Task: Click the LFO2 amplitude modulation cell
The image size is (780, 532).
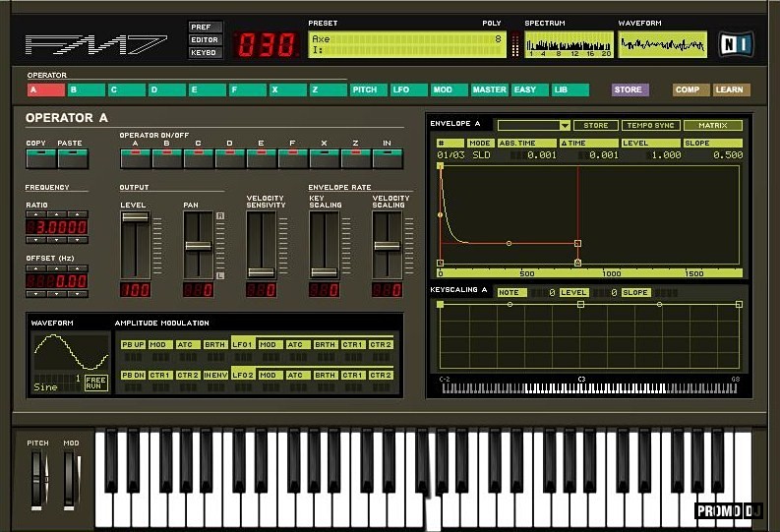Action: click(243, 375)
